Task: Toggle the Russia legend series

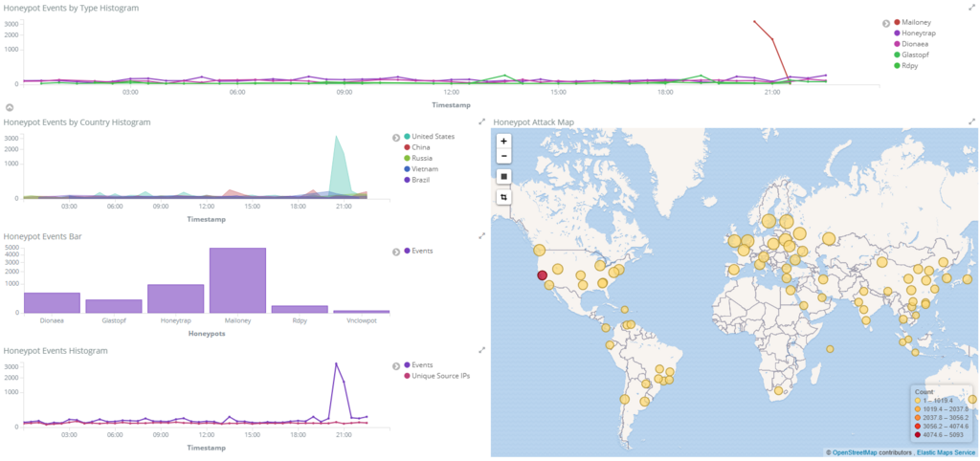Action: 417,158
